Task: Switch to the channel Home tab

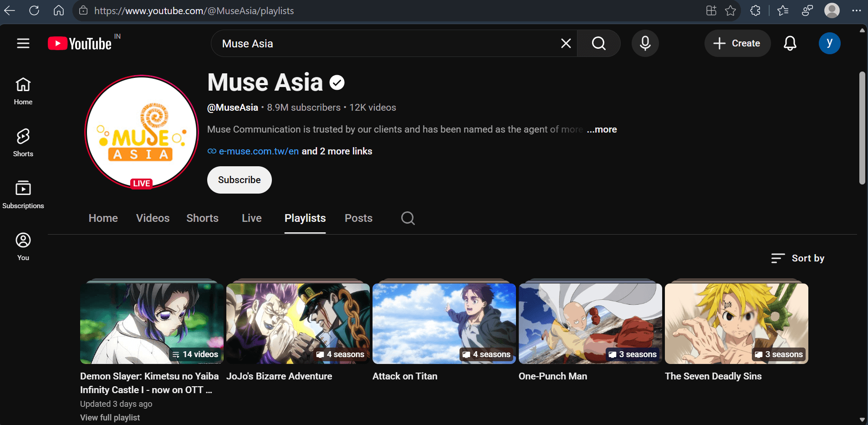Action: coord(103,218)
